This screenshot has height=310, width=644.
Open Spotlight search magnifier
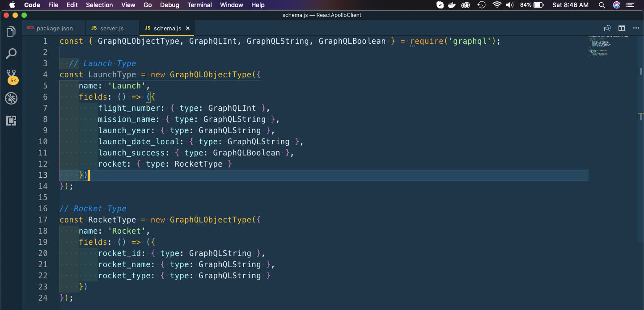point(602,5)
